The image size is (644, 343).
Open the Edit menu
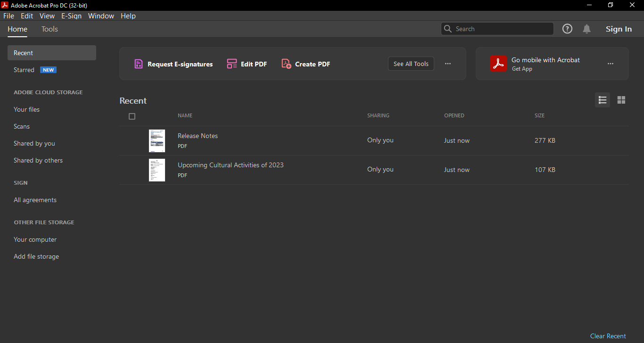click(27, 16)
